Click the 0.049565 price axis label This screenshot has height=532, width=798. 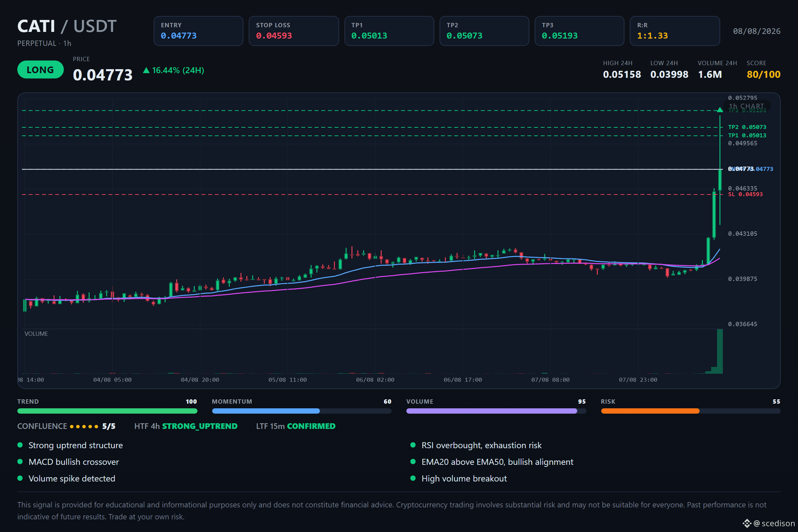pos(742,143)
